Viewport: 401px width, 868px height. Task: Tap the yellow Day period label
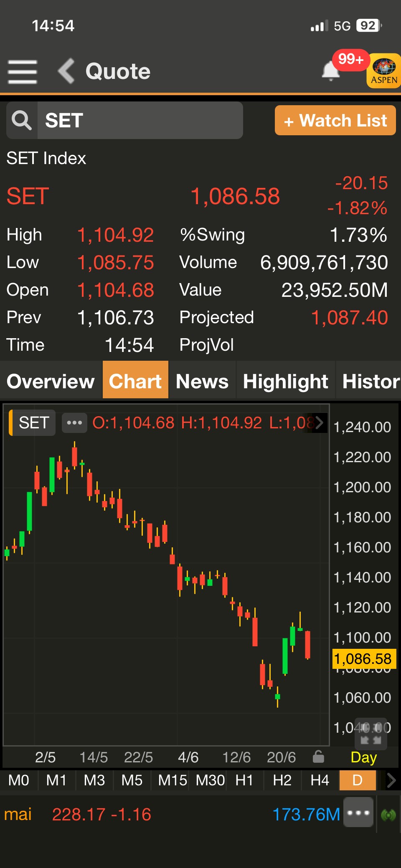[x=364, y=757]
